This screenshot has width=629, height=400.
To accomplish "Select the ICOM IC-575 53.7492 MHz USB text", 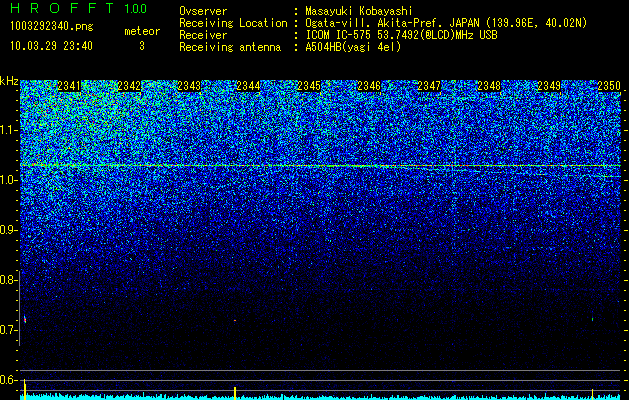I will point(401,35).
